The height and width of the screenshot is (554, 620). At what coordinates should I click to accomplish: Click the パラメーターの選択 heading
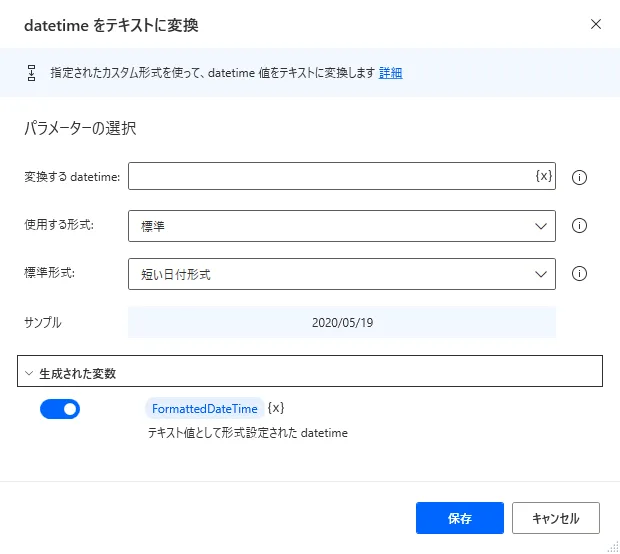tap(80, 128)
